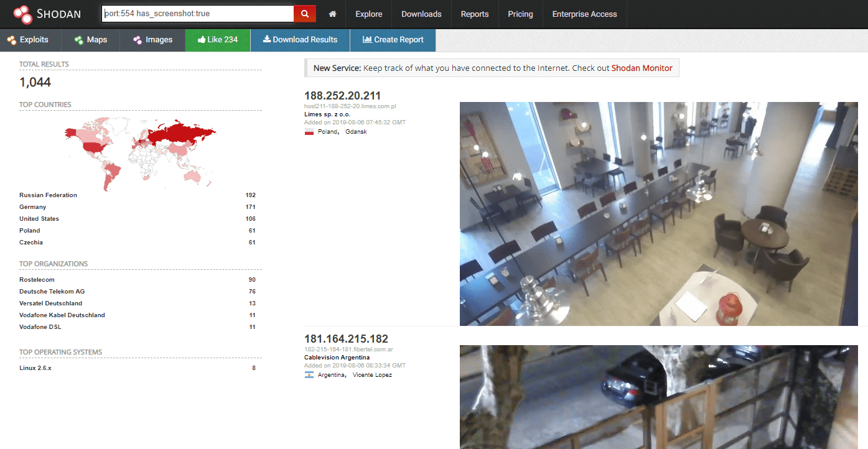This screenshot has height=449, width=868.
Task: Filter by Linux 2.6.x operating system
Action: [x=35, y=368]
